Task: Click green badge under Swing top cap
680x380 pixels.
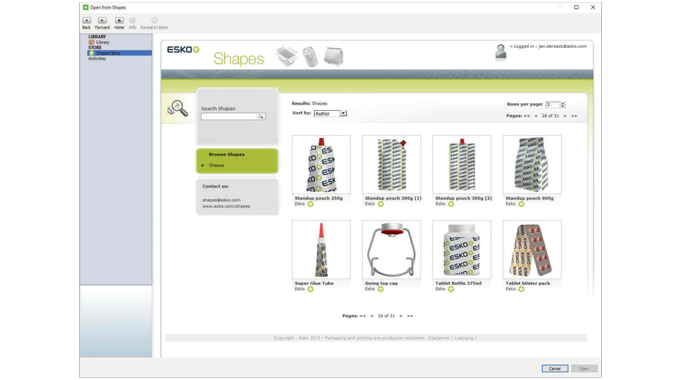Action: pos(381,289)
